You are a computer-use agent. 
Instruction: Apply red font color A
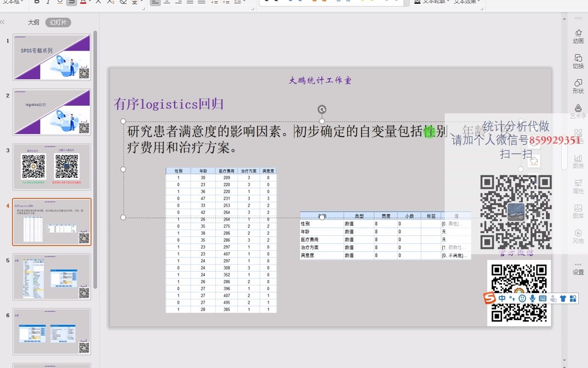(82, 2)
